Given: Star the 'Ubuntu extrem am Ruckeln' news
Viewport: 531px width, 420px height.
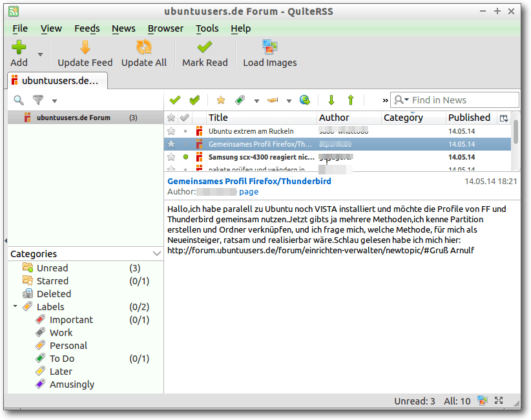Looking at the screenshot, I should click(x=171, y=131).
